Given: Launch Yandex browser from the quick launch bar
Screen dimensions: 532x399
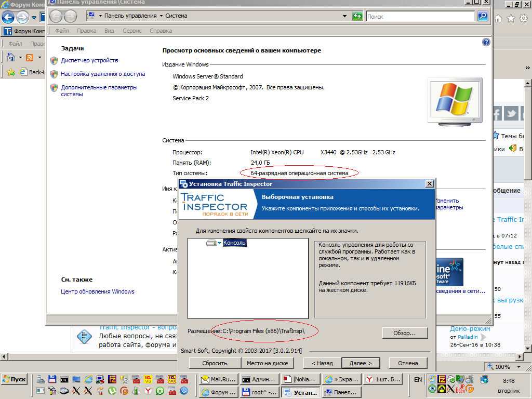Looking at the screenshot, I should coord(148,391).
